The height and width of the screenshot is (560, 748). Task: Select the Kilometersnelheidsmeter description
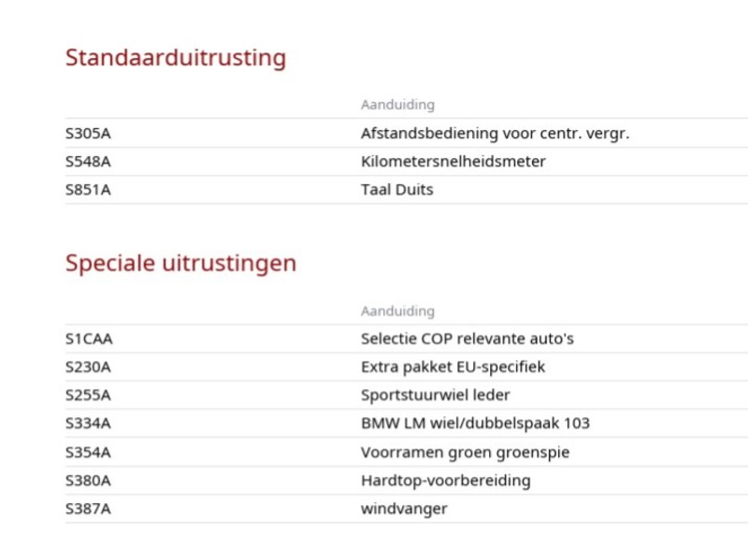pos(453,162)
